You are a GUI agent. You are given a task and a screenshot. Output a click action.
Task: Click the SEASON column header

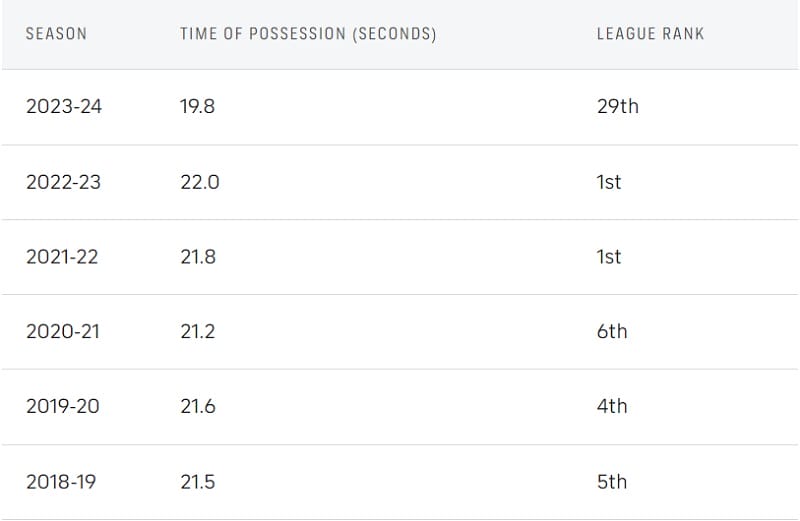56,33
